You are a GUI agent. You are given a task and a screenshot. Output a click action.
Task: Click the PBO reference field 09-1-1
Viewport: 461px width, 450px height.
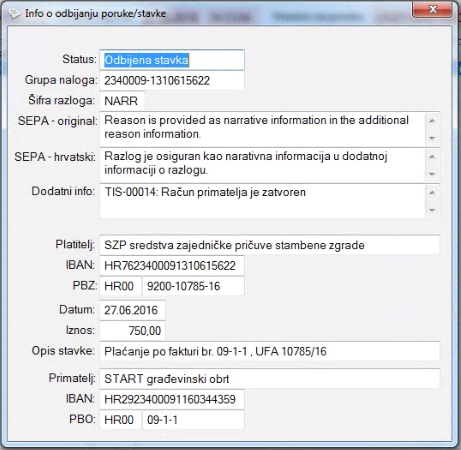tap(193, 420)
